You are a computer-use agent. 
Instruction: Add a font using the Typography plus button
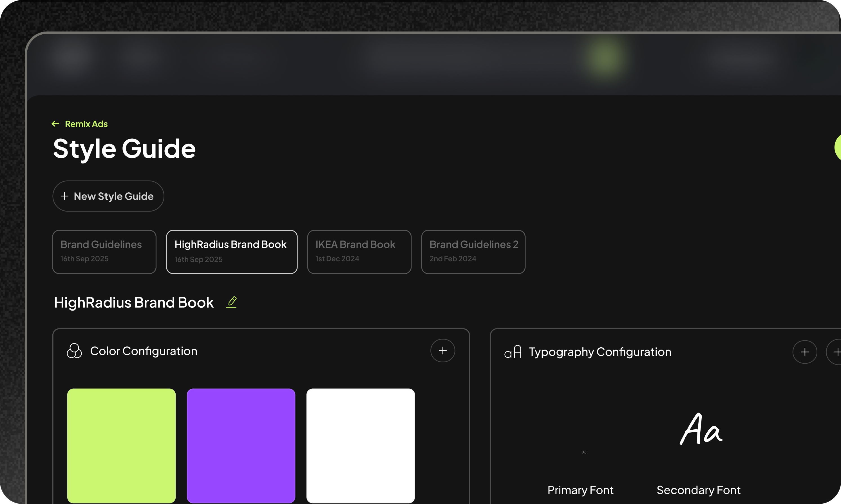point(805,352)
